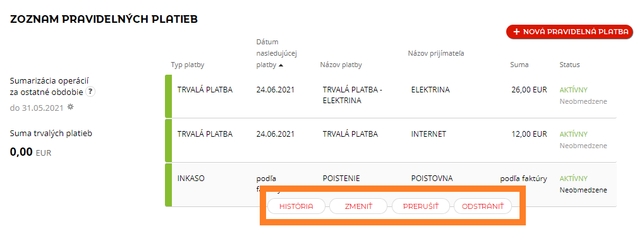
Task: Click plus icon on Nová pravidelná platba
Action: 517,32
